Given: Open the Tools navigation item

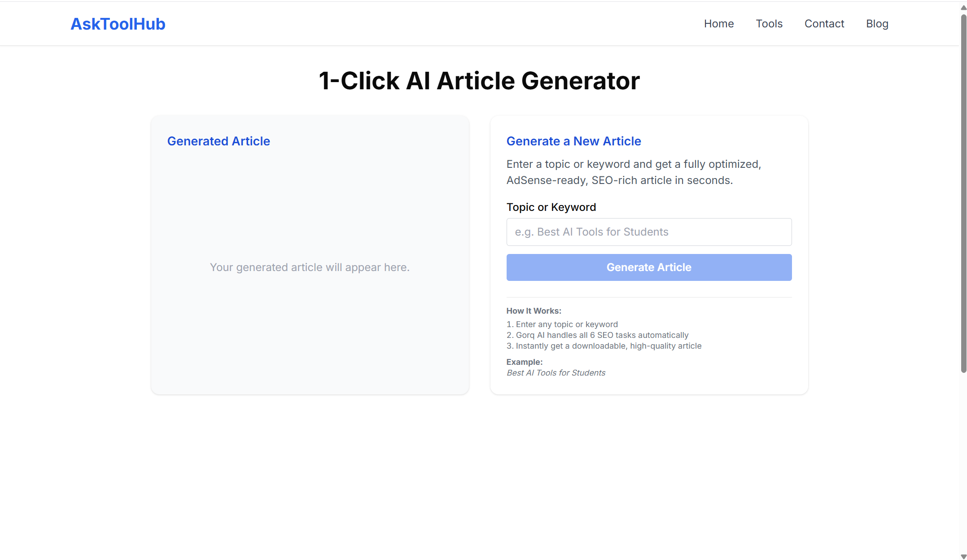Looking at the screenshot, I should click(x=769, y=23).
